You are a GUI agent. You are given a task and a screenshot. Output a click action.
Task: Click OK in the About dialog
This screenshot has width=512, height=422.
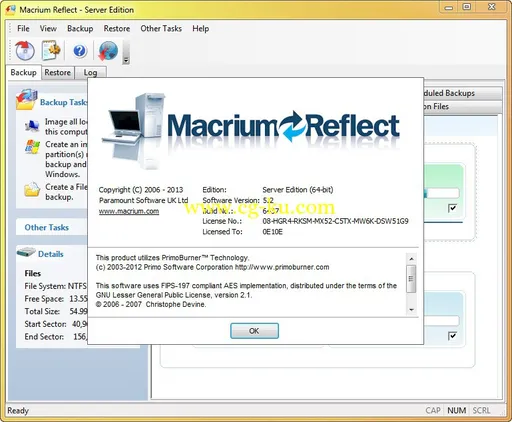coord(254,331)
